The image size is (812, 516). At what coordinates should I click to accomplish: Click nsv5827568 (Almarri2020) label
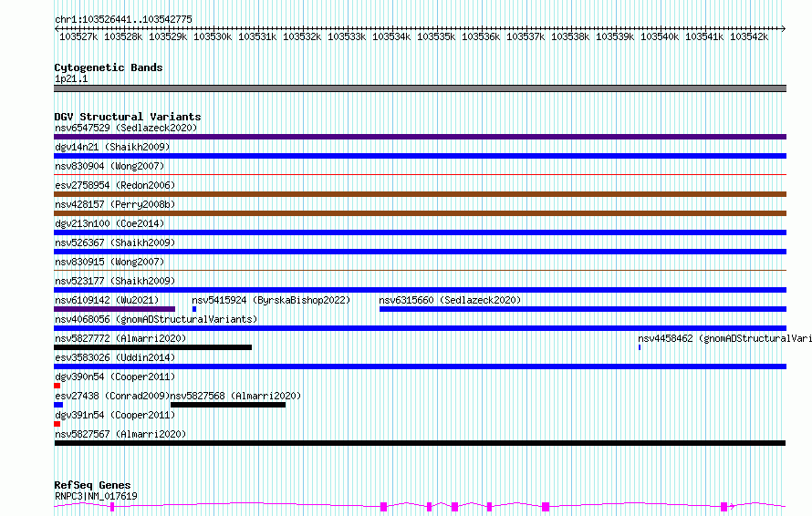(x=235, y=396)
